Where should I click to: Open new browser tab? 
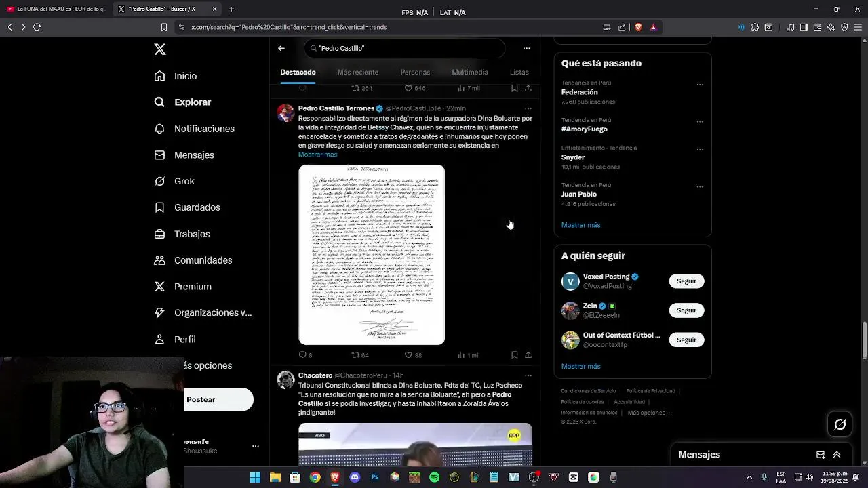click(231, 9)
